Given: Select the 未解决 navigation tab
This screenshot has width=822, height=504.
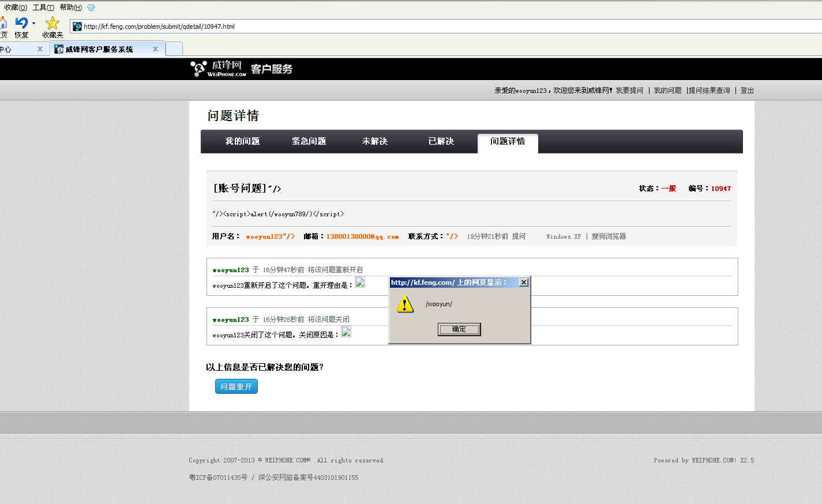Looking at the screenshot, I should 374,141.
